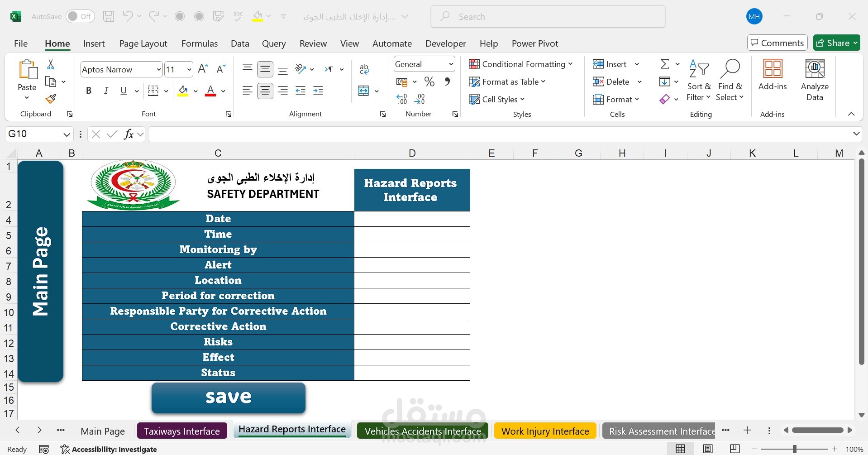This screenshot has height=455, width=868.
Task: Toggle Top Align
Action: (x=247, y=68)
